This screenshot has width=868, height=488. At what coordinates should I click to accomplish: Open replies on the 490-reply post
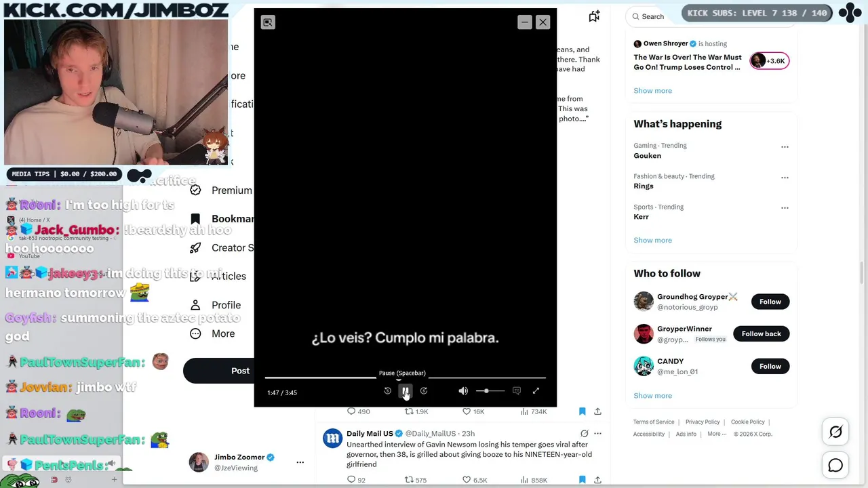[x=358, y=411]
